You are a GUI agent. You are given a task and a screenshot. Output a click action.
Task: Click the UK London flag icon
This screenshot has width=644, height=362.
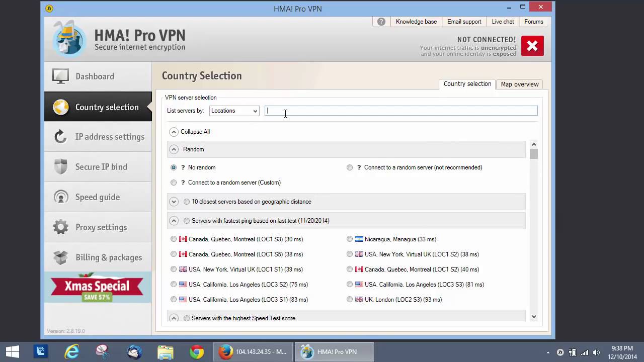pyautogui.click(x=359, y=300)
